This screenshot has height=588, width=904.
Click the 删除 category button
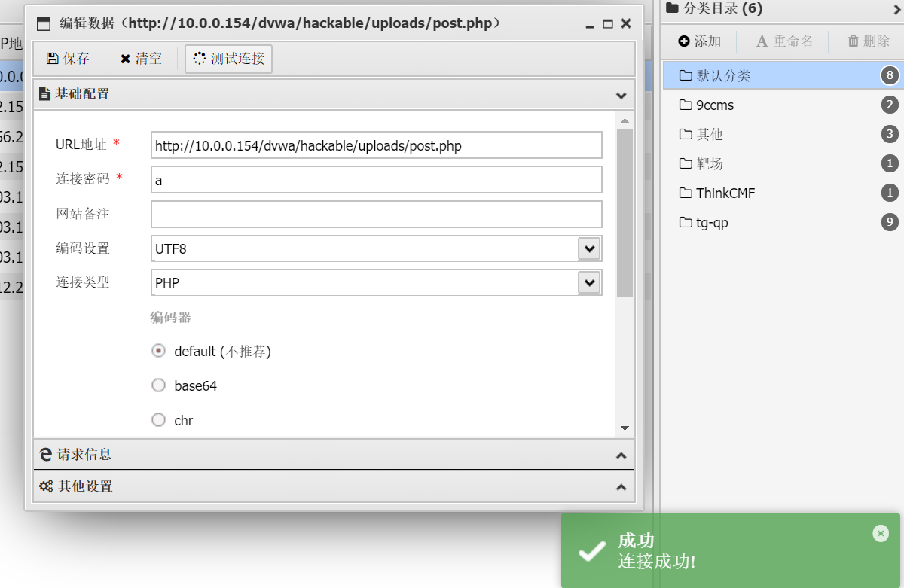[869, 41]
